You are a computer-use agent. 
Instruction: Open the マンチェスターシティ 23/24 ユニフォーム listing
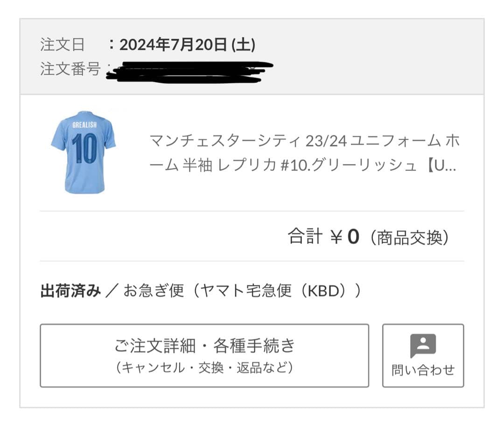[x=303, y=141]
